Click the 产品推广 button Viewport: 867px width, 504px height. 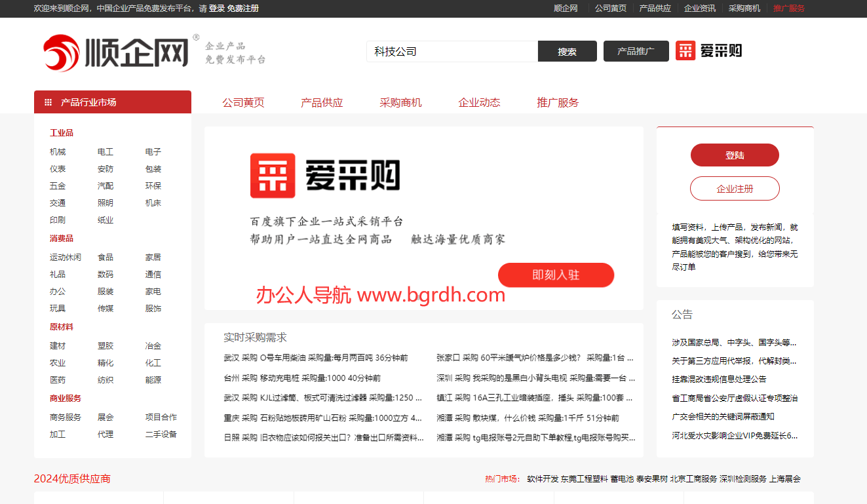point(636,51)
